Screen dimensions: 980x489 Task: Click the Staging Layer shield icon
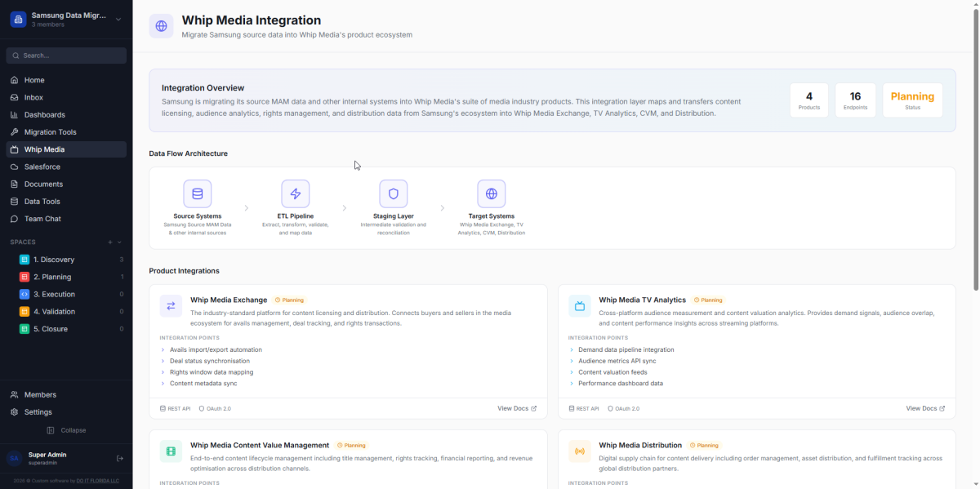point(394,193)
